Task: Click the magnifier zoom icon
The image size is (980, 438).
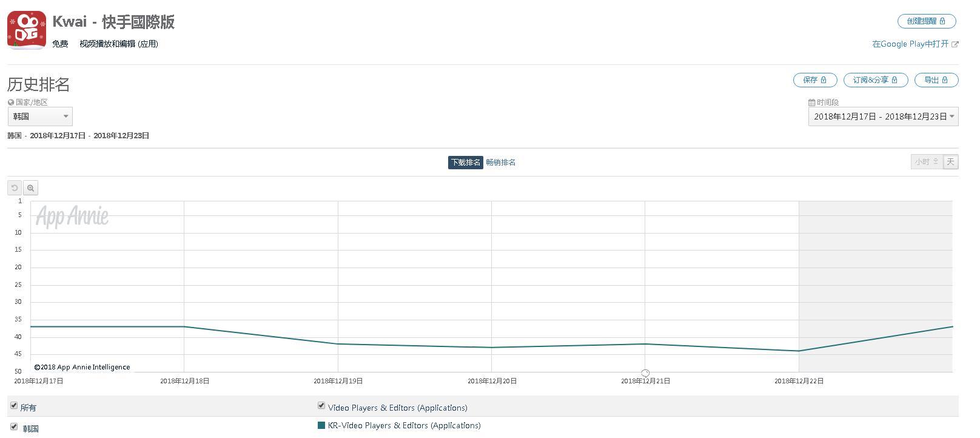Action: 31,188
